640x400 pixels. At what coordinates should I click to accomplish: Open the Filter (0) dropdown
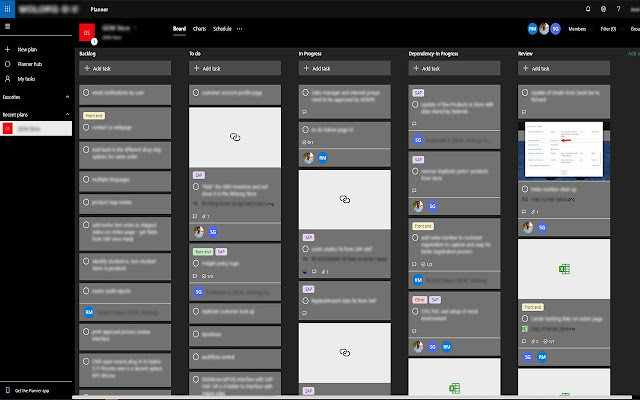[x=611, y=29]
